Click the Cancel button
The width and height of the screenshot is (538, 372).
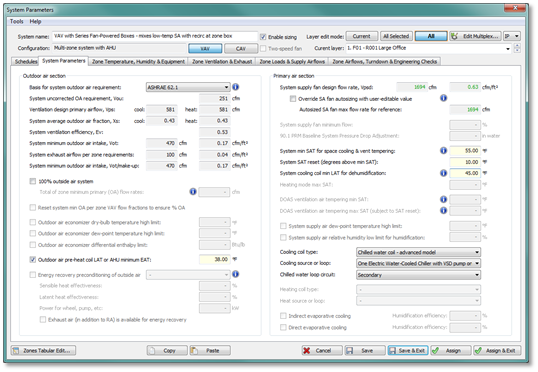pyautogui.click(x=322, y=350)
